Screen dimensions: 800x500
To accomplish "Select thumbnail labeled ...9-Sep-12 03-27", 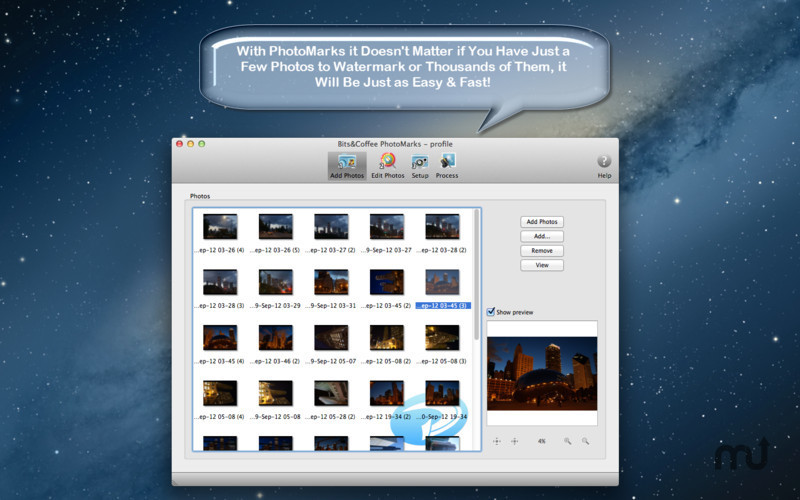I will point(387,227).
